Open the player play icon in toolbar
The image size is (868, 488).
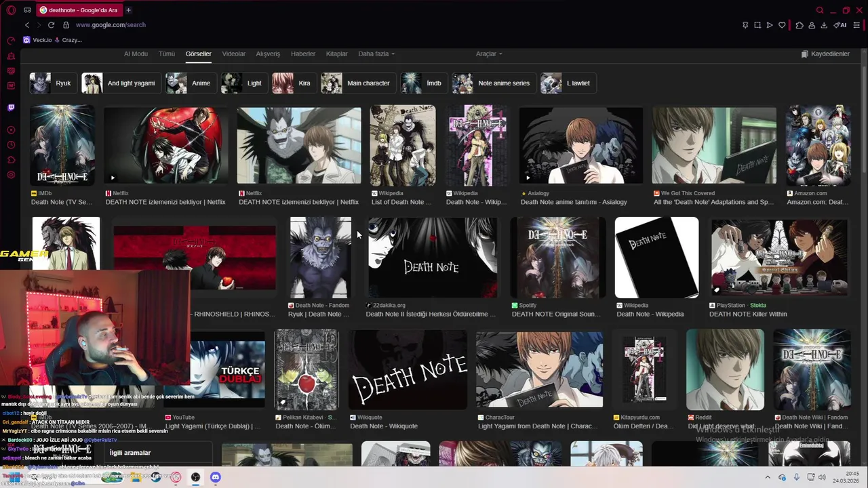[770, 25]
